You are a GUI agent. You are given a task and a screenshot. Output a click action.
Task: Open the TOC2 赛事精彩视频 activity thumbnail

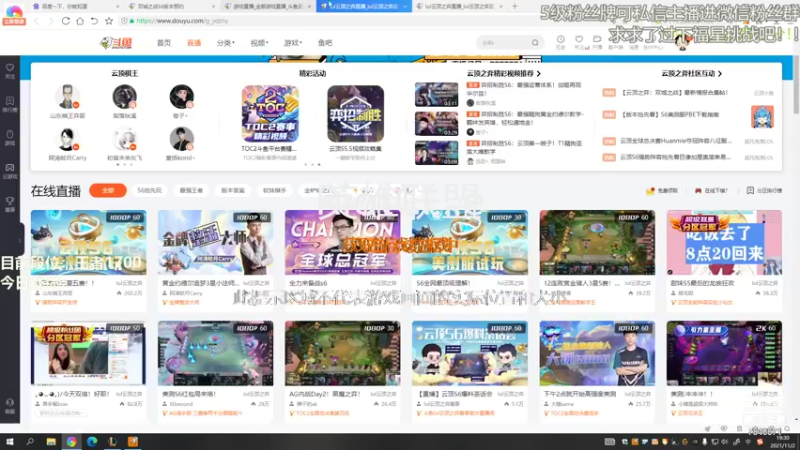270,114
